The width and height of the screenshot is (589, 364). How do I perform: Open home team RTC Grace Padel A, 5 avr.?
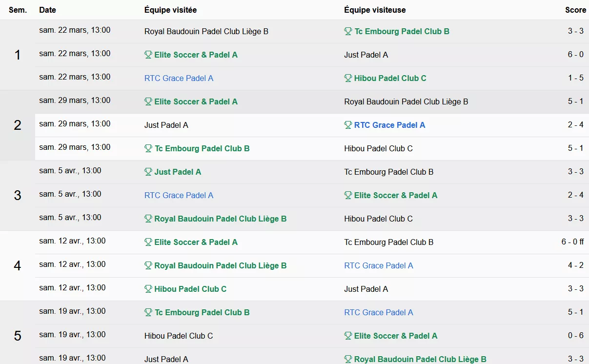179,195
